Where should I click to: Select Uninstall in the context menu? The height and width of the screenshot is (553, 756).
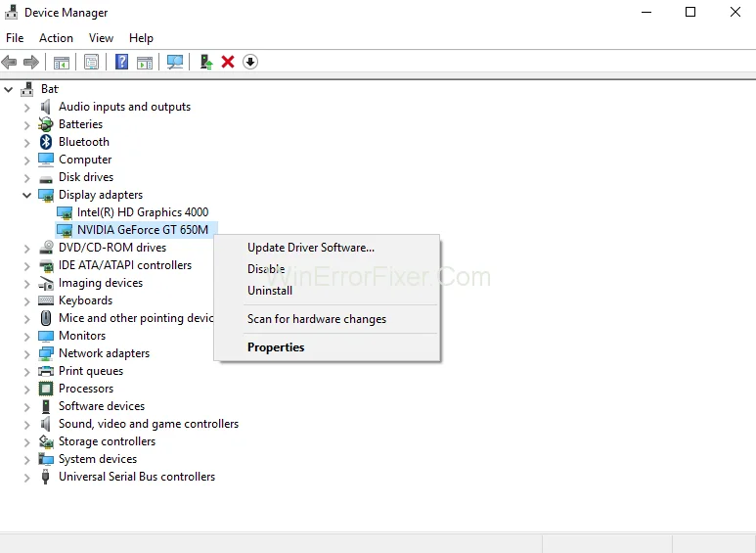270,291
